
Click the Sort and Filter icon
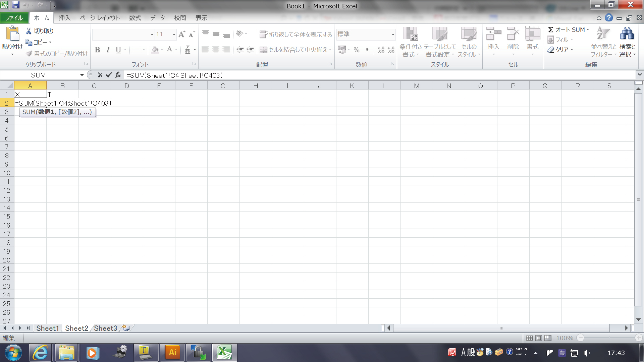pyautogui.click(x=603, y=34)
